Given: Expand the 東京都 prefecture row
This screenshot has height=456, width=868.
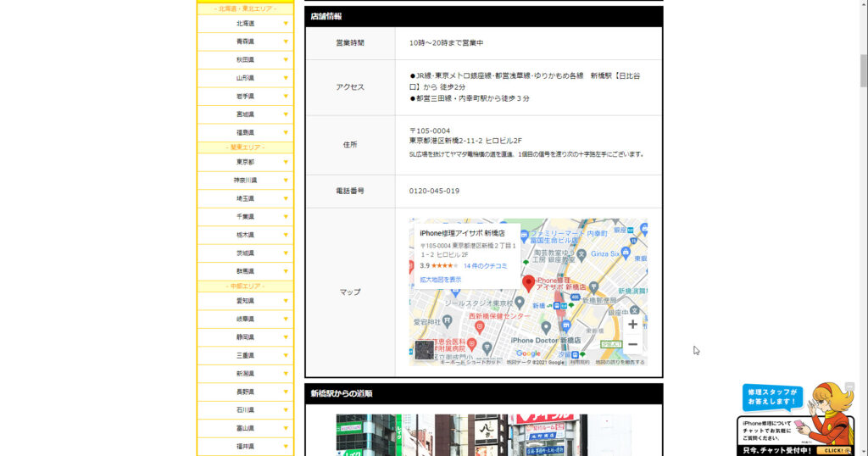Looking at the screenshot, I should (x=245, y=162).
